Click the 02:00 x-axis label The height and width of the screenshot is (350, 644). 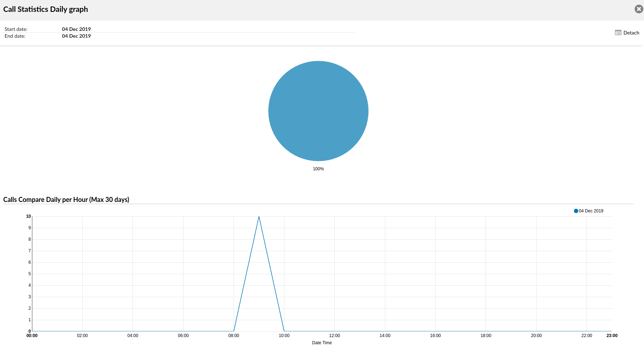click(x=82, y=336)
